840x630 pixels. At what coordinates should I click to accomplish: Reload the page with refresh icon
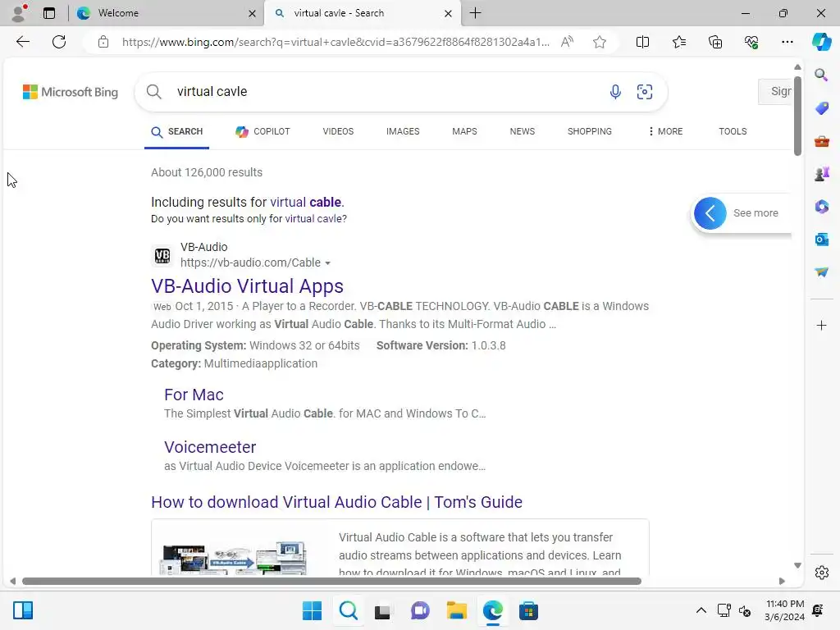[x=59, y=42]
